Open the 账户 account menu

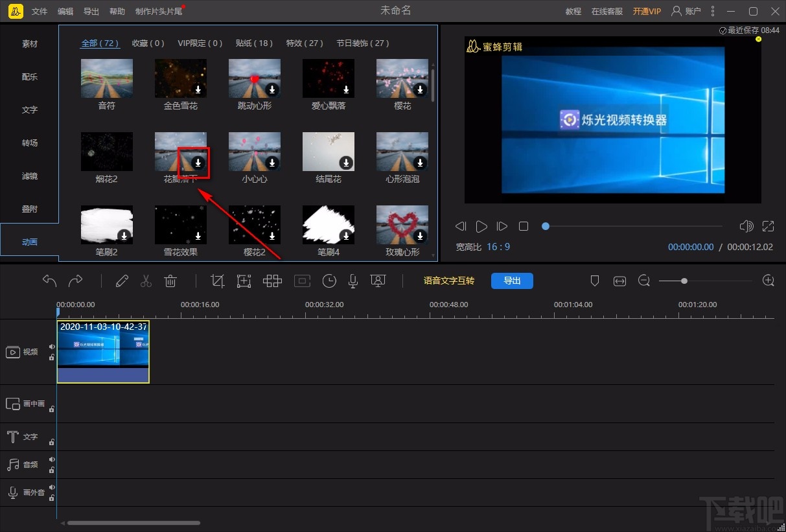686,11
